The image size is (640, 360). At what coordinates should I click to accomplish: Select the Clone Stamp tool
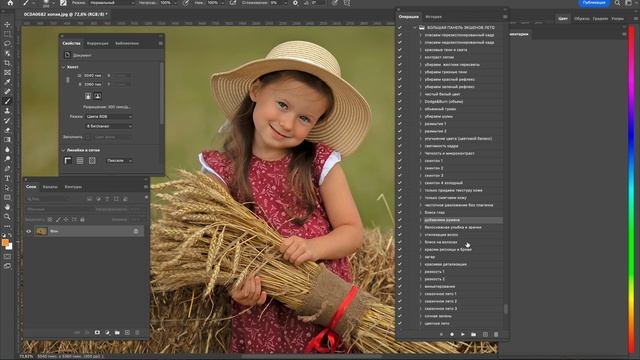pos(7,111)
